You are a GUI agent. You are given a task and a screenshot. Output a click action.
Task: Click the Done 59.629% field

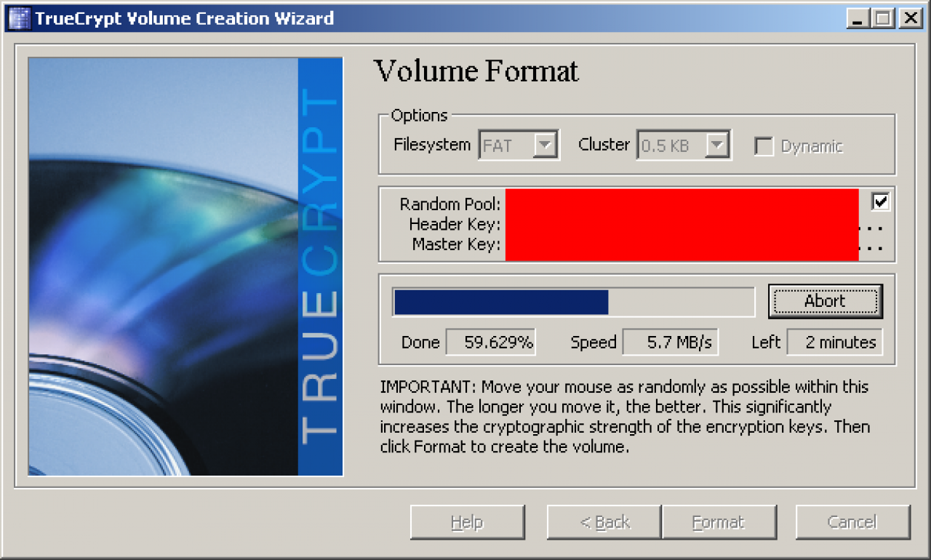tap(490, 343)
